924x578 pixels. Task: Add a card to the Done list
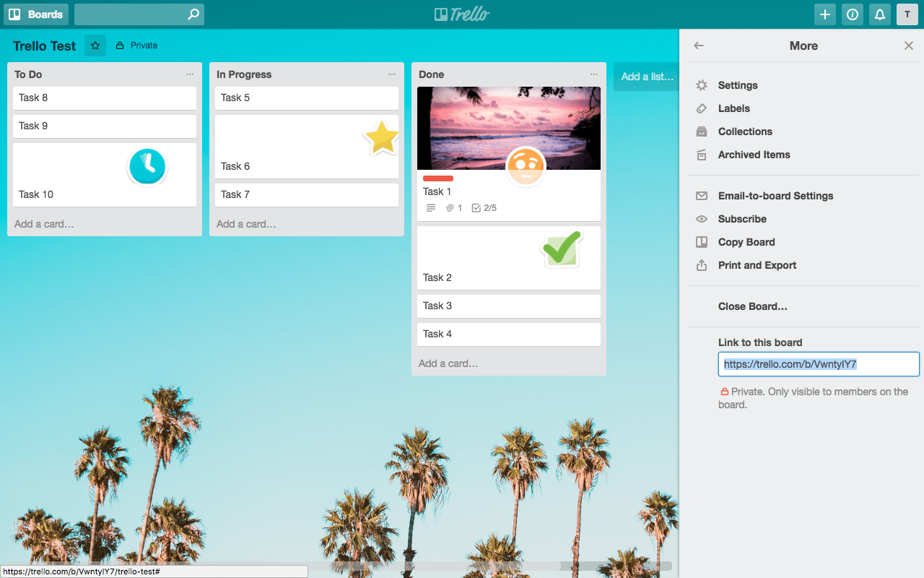tap(448, 363)
